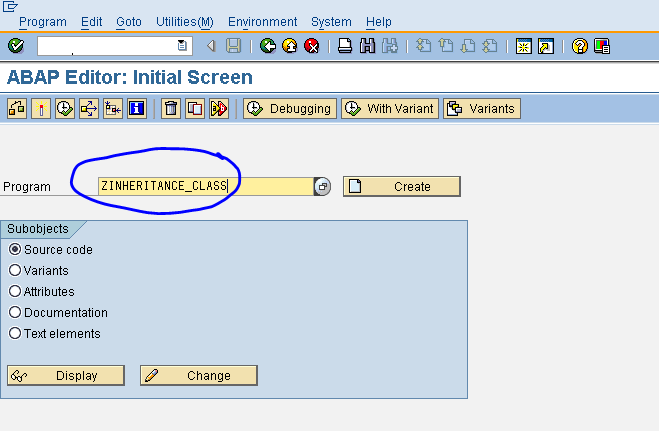Click the Check syntax icon in application toolbar

(17, 109)
